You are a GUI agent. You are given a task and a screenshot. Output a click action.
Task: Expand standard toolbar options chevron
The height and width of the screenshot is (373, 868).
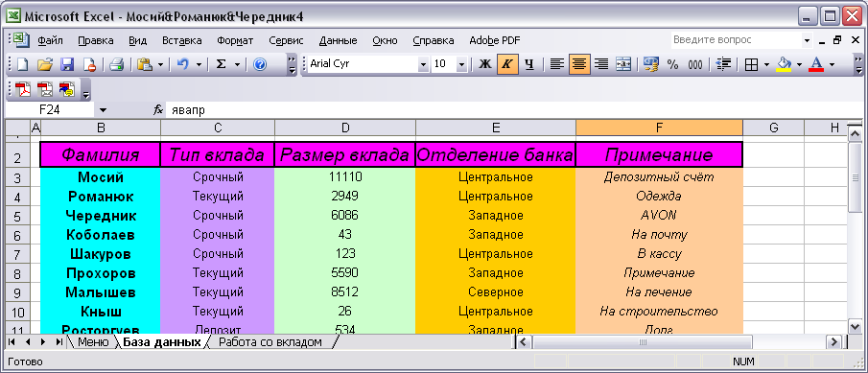(292, 65)
